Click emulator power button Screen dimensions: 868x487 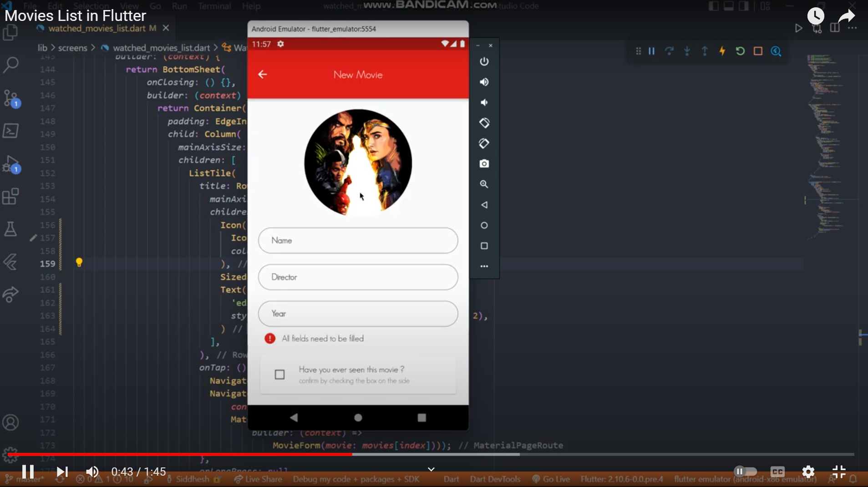pos(484,61)
